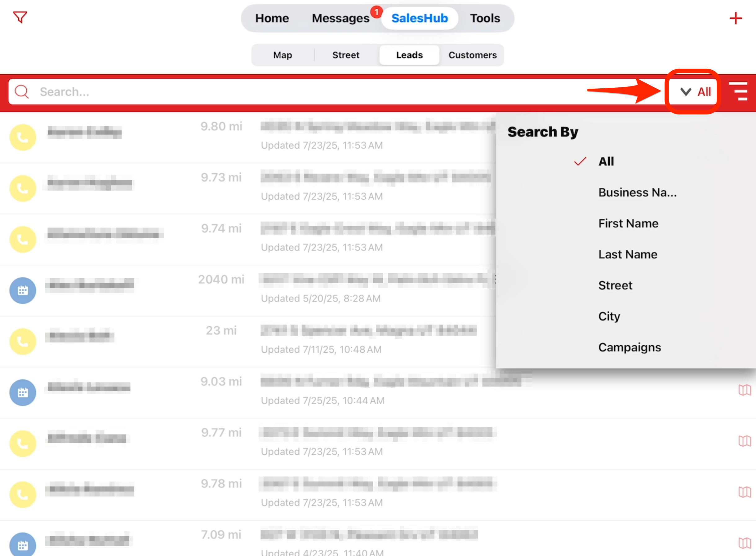Switch to the Messages tab
This screenshot has height=556, width=756.
pos(340,18)
